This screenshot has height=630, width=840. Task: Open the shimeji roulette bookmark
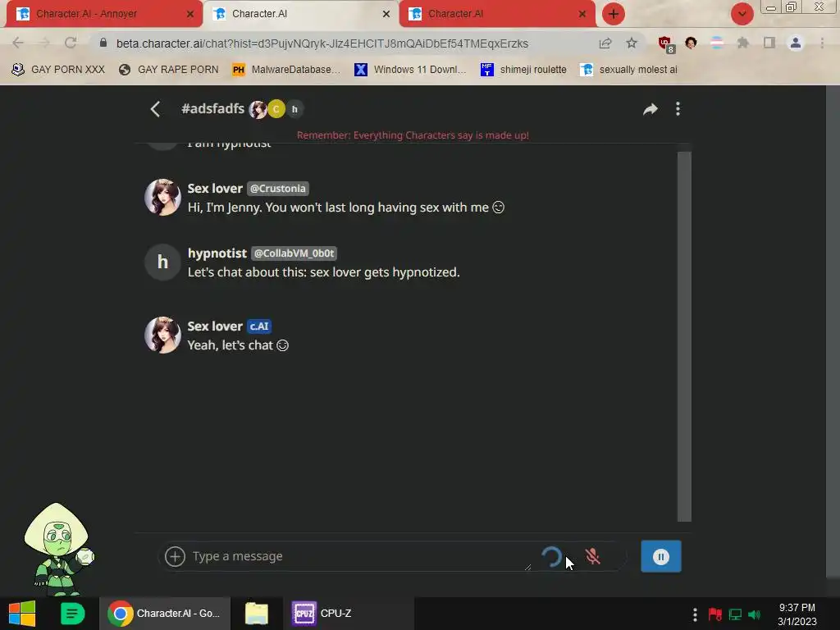(x=523, y=70)
